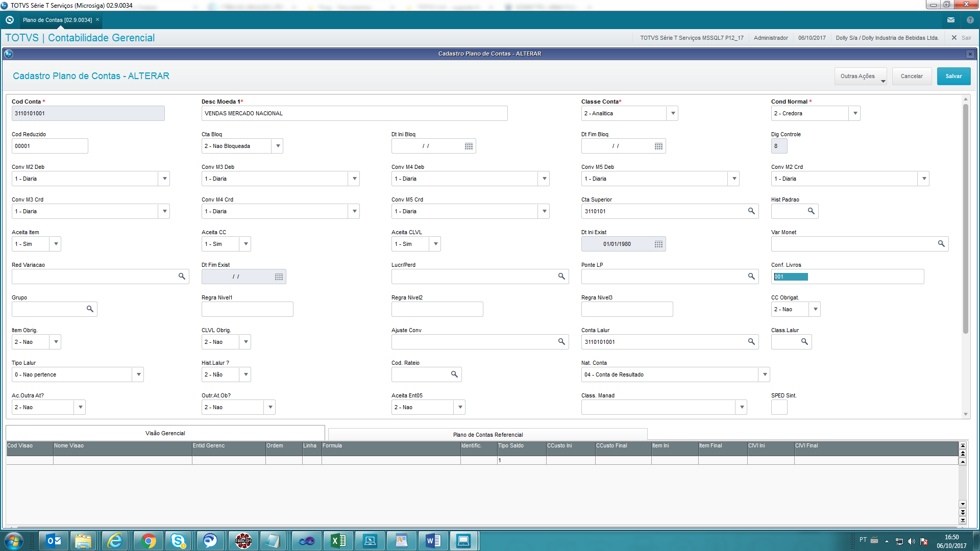Open Excel from the Windows taskbar
Viewport: 980px width, 551px height.
pyautogui.click(x=338, y=541)
